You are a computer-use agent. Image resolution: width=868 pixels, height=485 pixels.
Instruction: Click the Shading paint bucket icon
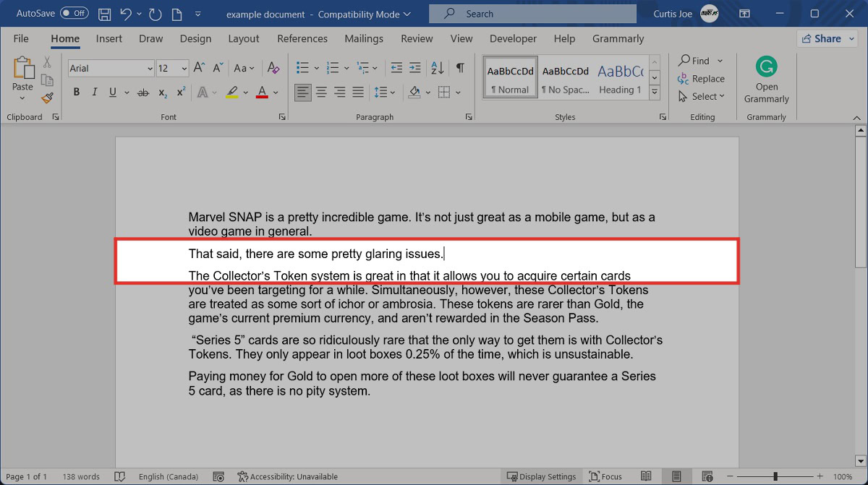414,93
